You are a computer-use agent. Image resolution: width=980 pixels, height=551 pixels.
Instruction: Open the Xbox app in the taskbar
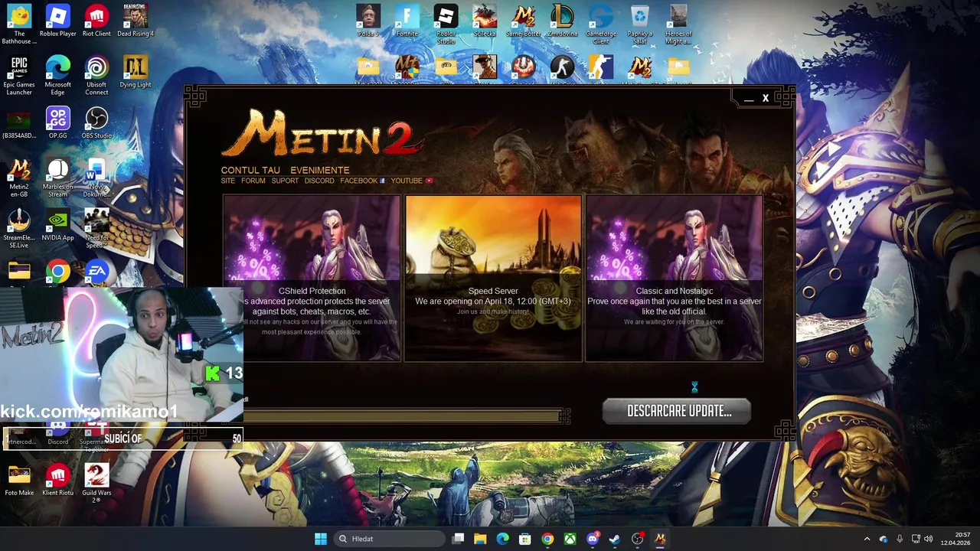(570, 539)
